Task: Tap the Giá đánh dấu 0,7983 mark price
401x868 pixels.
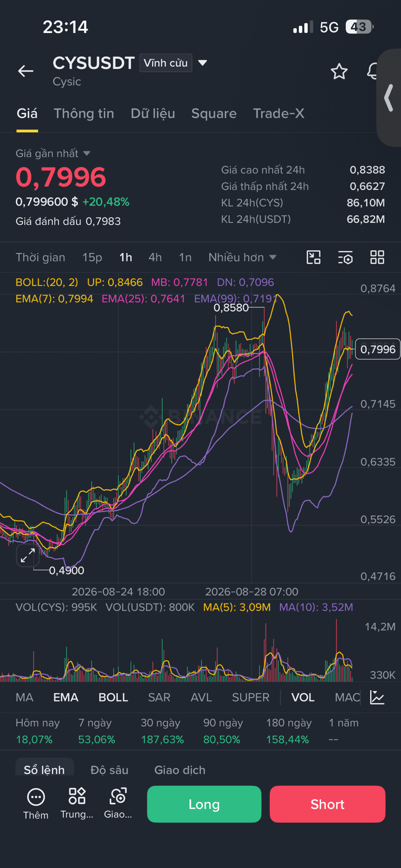Action: tap(68, 221)
